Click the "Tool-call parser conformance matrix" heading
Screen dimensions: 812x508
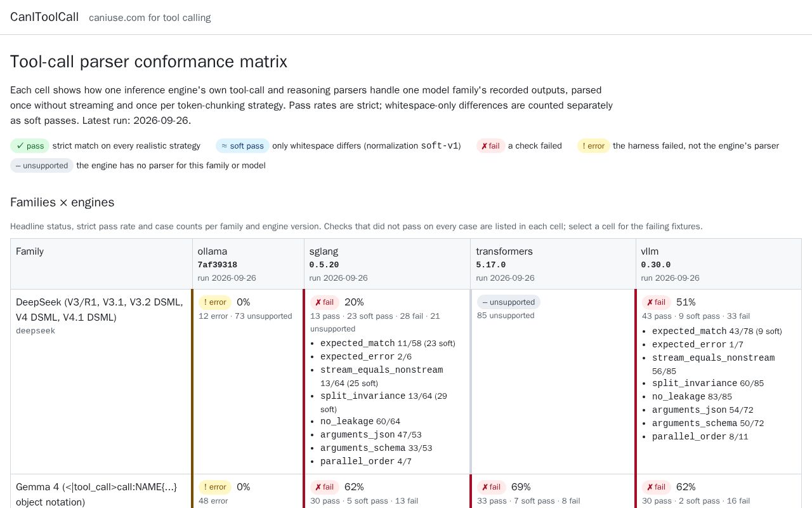148,62
